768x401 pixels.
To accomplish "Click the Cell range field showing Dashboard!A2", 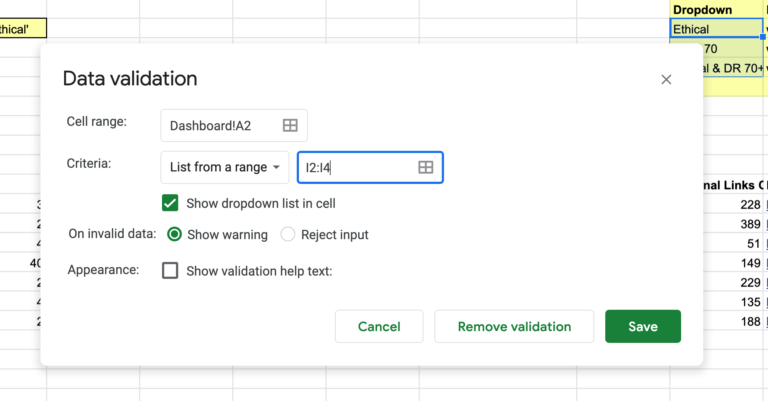I will [224, 125].
